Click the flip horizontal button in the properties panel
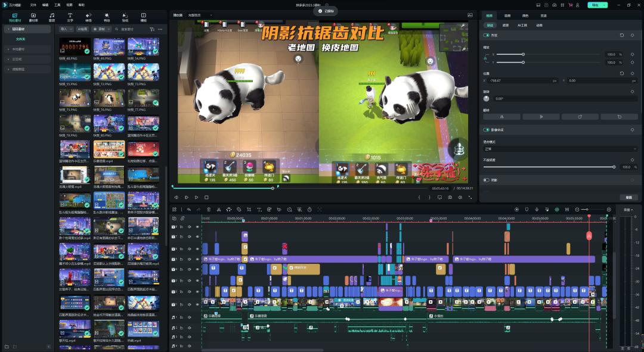Viewport: 644px width, 352px height. click(502, 117)
